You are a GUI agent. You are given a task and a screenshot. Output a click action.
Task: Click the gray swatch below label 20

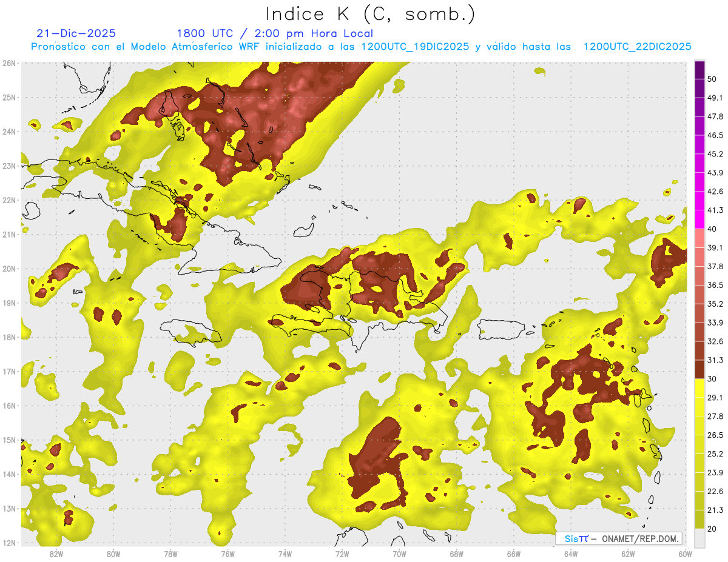pyautogui.click(x=699, y=537)
